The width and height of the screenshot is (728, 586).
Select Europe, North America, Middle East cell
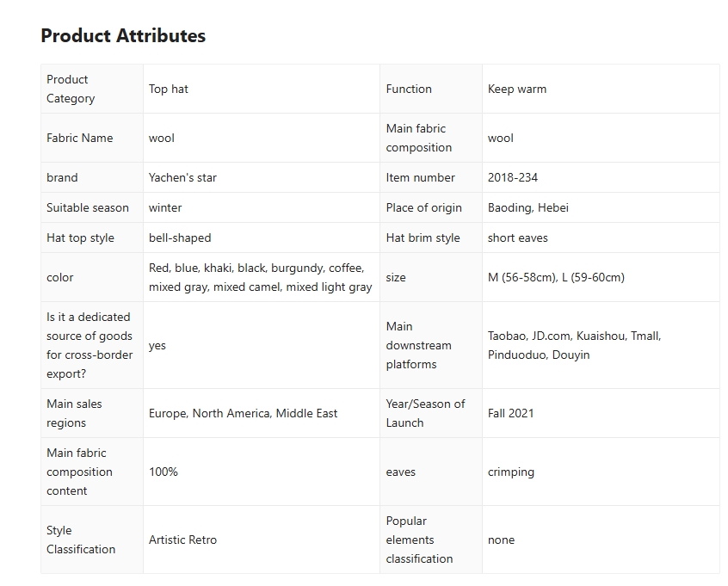(243, 413)
